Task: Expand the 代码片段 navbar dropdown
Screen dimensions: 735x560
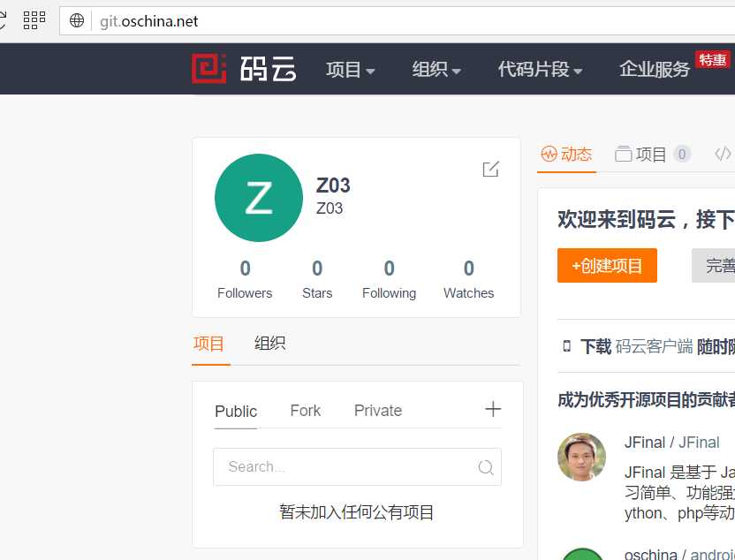Action: click(x=540, y=70)
